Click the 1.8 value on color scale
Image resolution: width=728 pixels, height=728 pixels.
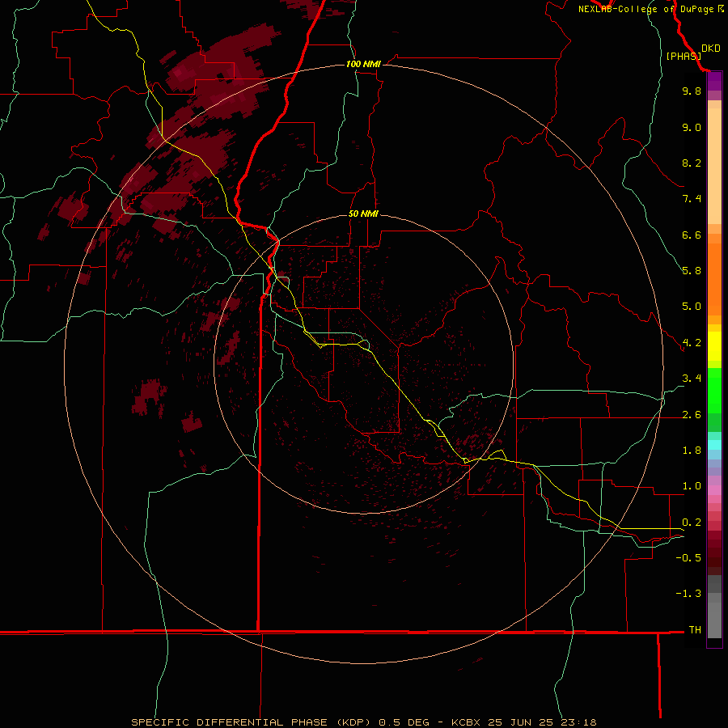pos(692,451)
